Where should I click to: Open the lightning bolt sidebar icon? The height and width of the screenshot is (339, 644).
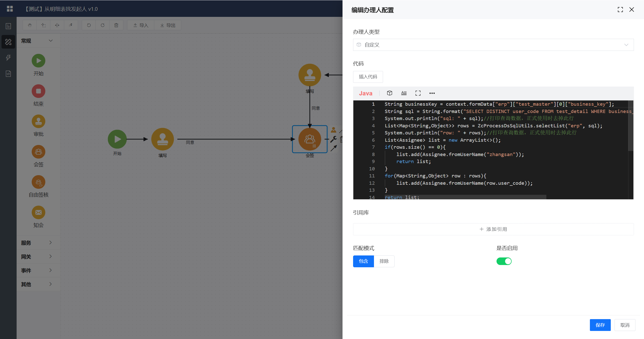(8, 58)
